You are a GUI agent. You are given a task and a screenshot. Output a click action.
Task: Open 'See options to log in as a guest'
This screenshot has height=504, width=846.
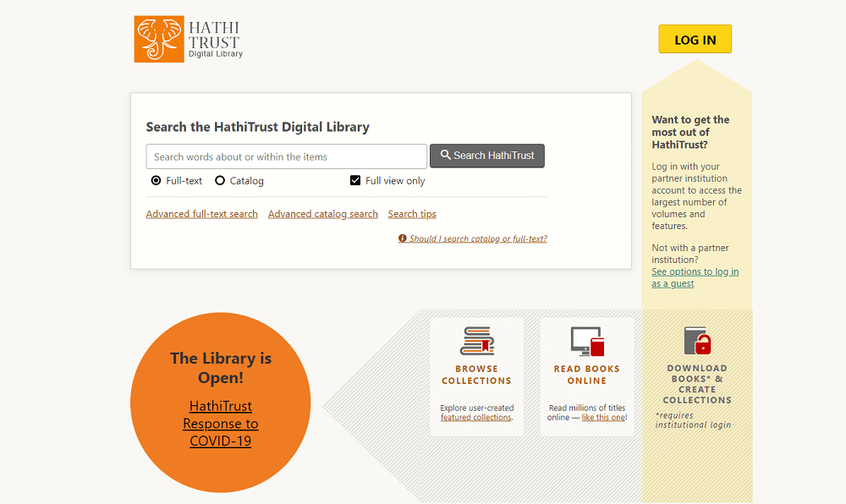pyautogui.click(x=695, y=277)
